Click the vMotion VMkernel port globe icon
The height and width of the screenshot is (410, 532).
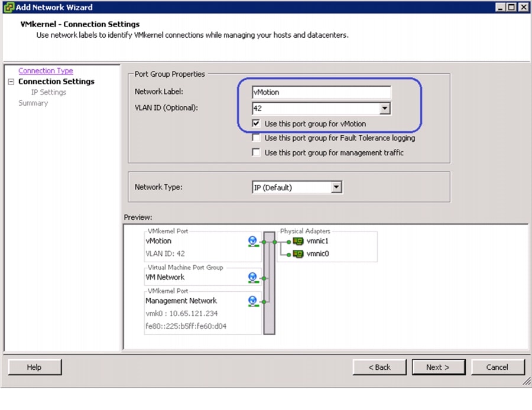click(253, 242)
